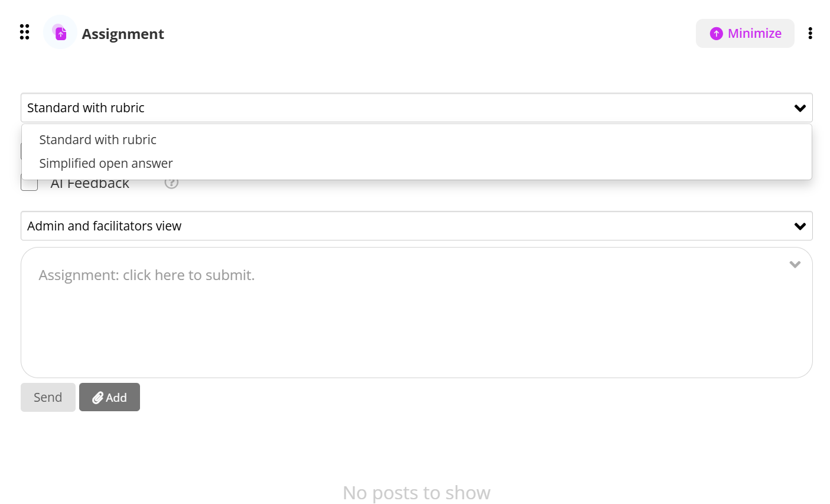Click the arrow on Admin and facilitators view
Screen dimensions: 830x504
click(x=800, y=226)
